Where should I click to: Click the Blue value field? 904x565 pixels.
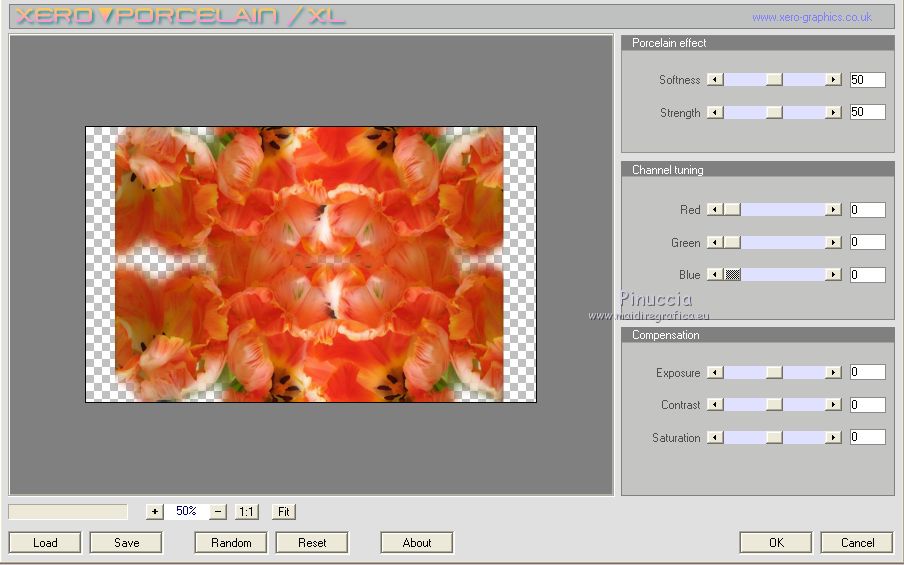868,275
